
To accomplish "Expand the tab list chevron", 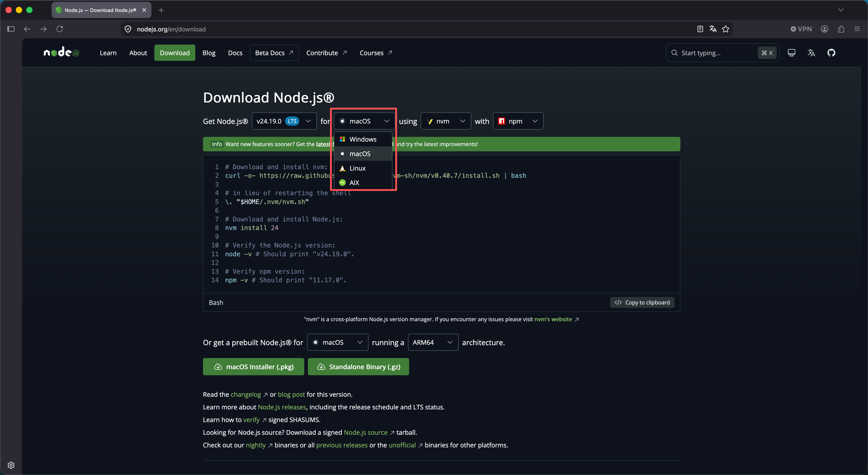I will pos(841,10).
